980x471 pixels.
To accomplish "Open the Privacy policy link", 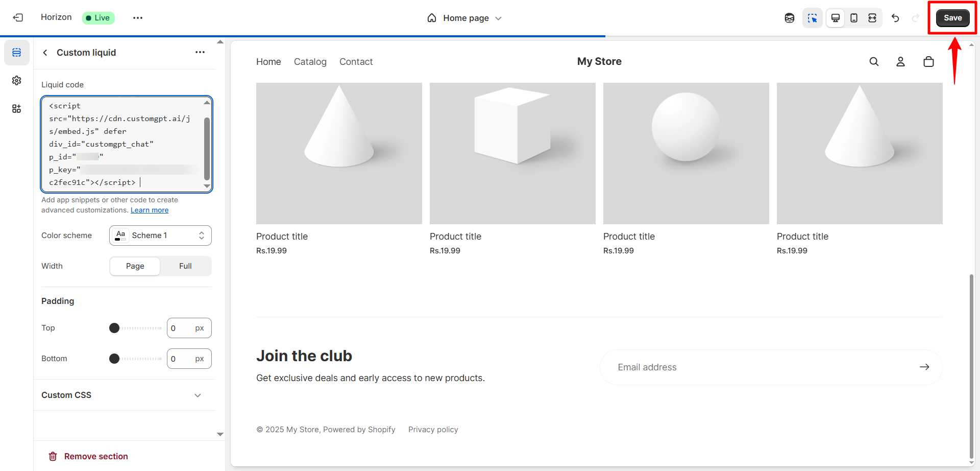I will (433, 430).
